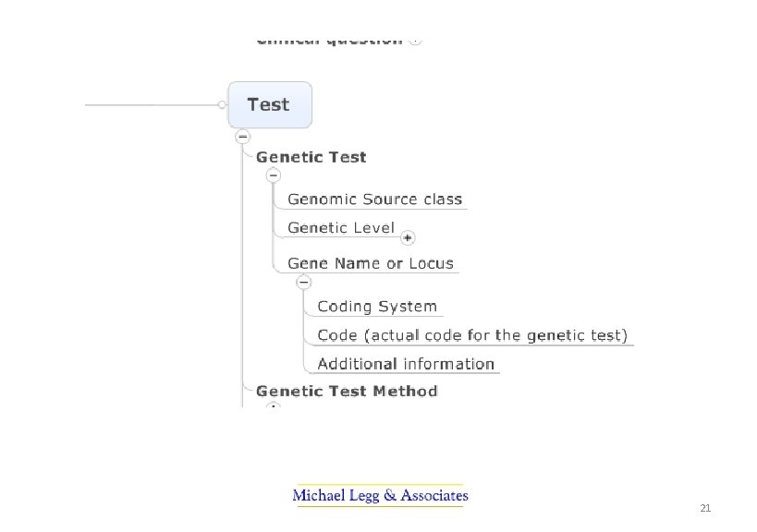The width and height of the screenshot is (757, 532).
Task: Collapse the Test node's children
Action: coord(242,136)
